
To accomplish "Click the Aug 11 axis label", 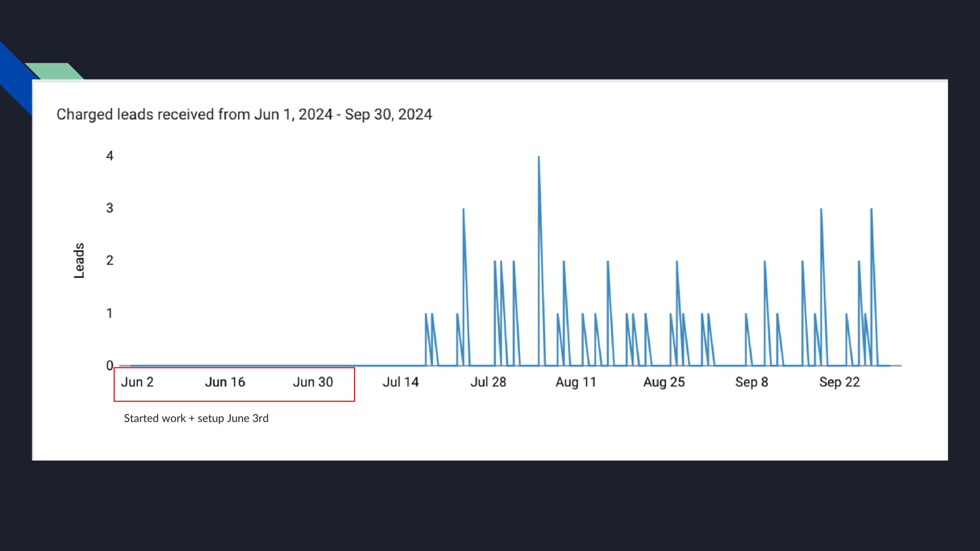I will click(576, 382).
